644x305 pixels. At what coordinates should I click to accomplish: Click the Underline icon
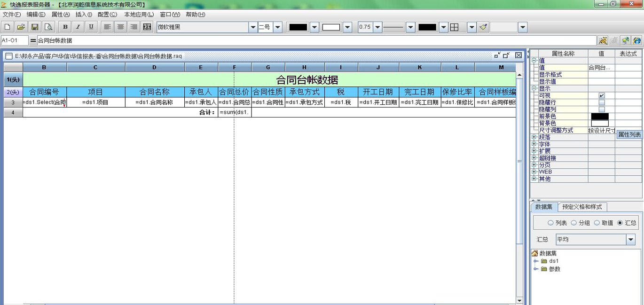(90, 27)
